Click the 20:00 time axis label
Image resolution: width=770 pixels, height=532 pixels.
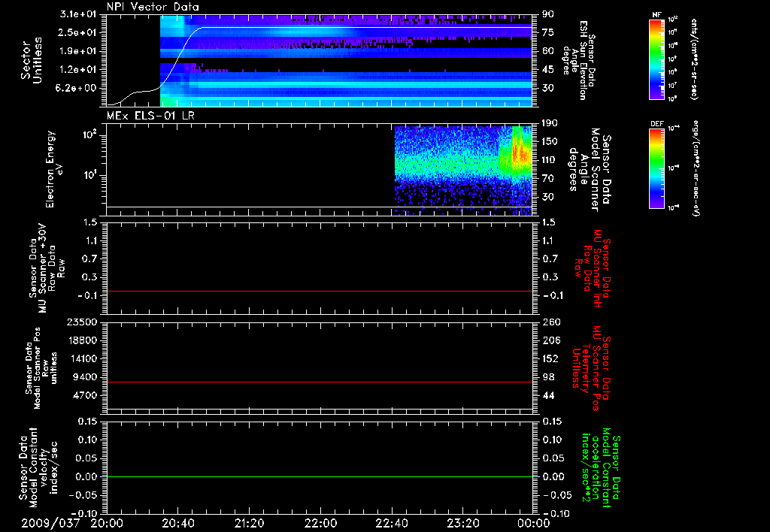(x=107, y=523)
